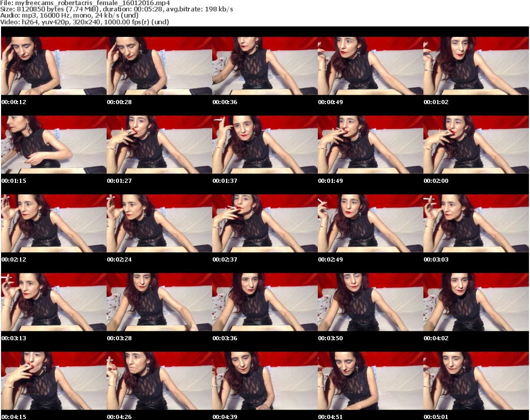Select the thumbnail frame at 00:00:49
Screen dimensions: 530x420
pos(371,66)
